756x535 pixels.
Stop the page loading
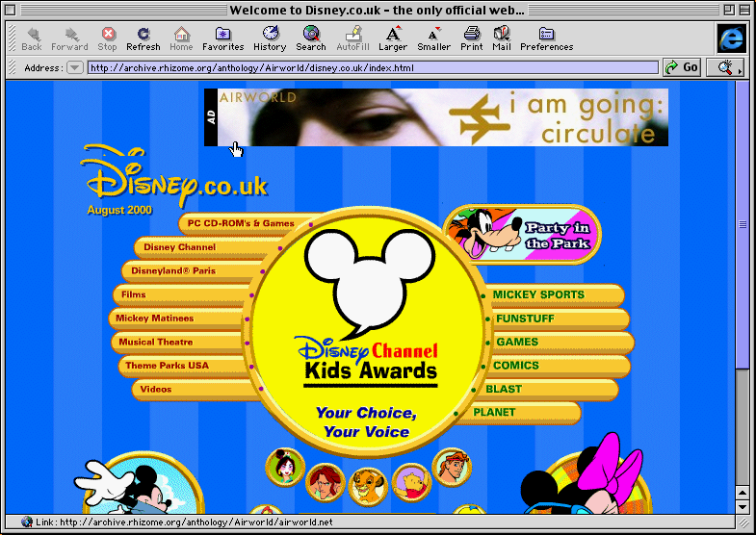[107, 38]
